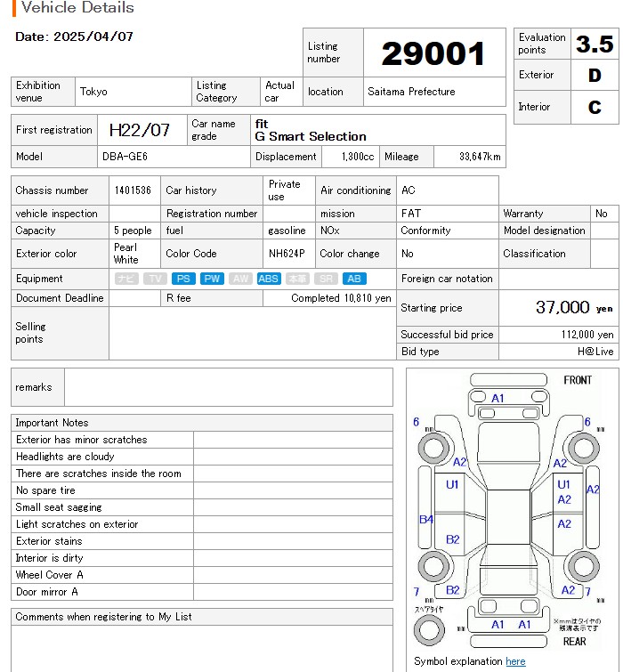
Task: Click the spare tire symbol in the diagram
Action: [429, 630]
